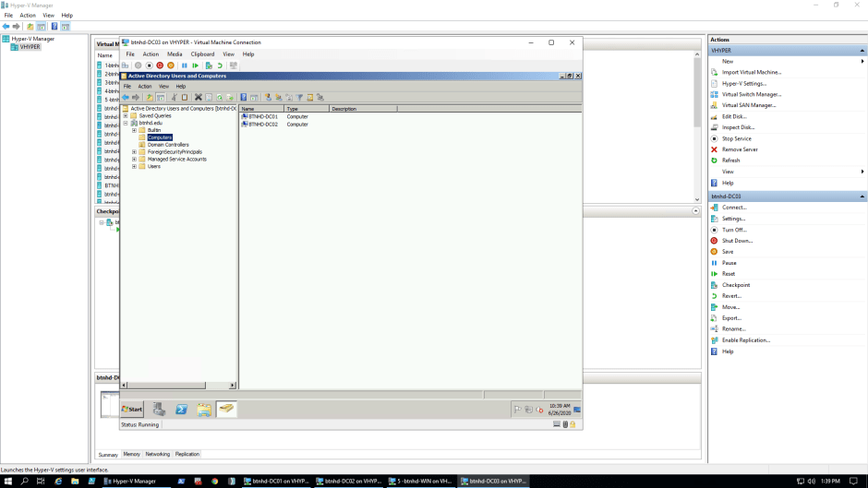This screenshot has height=488, width=868.
Task: Open File Explorer in guest VM taskbar
Action: 204,410
